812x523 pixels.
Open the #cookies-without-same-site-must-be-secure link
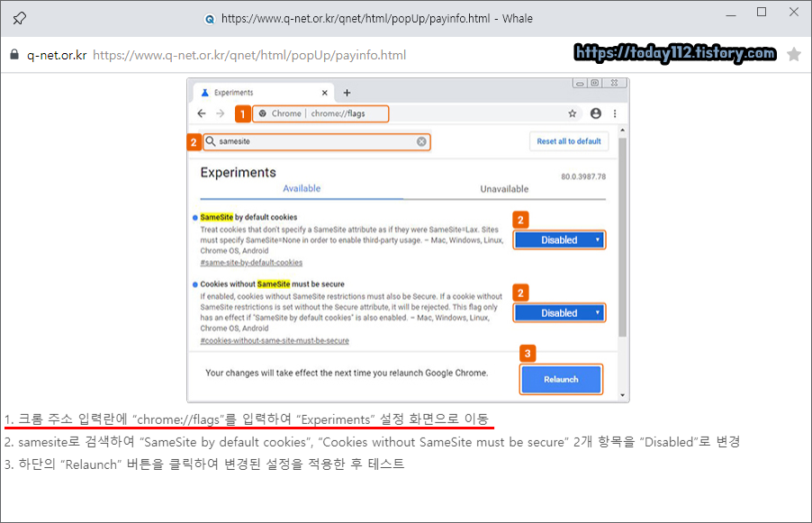[275, 341]
